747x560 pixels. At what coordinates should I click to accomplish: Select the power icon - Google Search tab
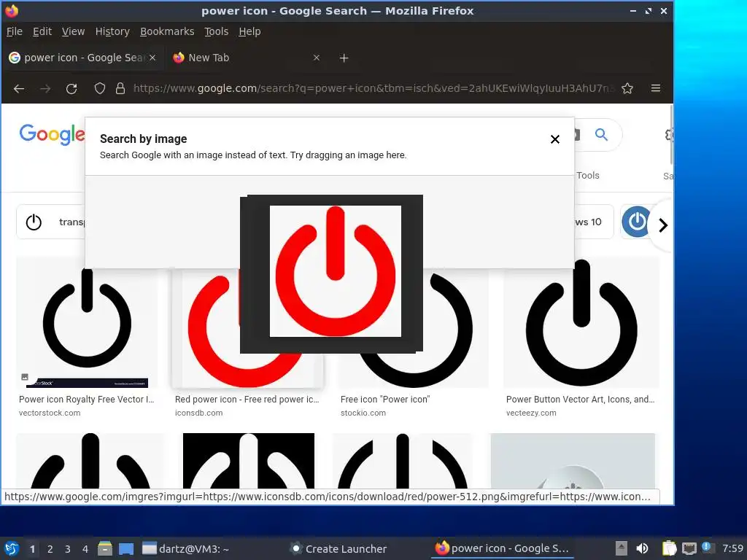83,58
